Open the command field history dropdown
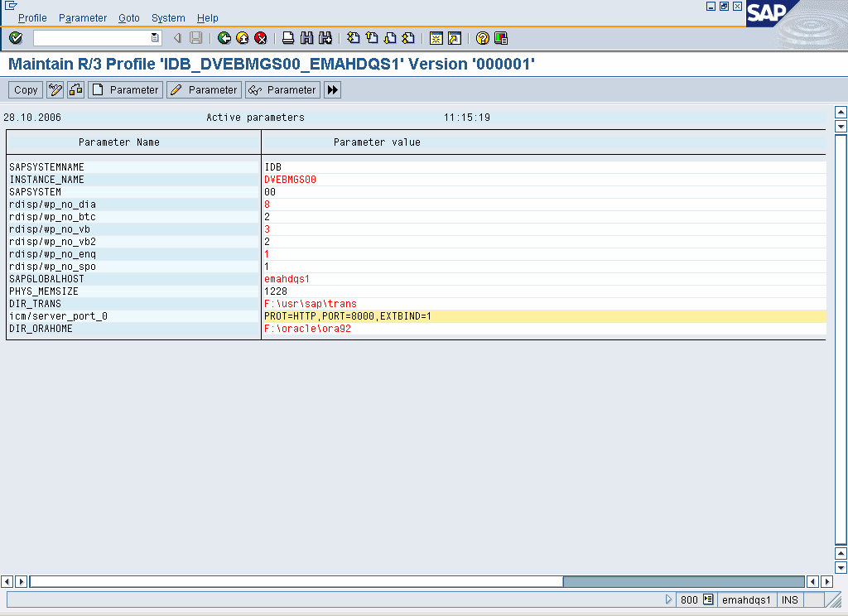This screenshot has width=848, height=616. tap(155, 38)
